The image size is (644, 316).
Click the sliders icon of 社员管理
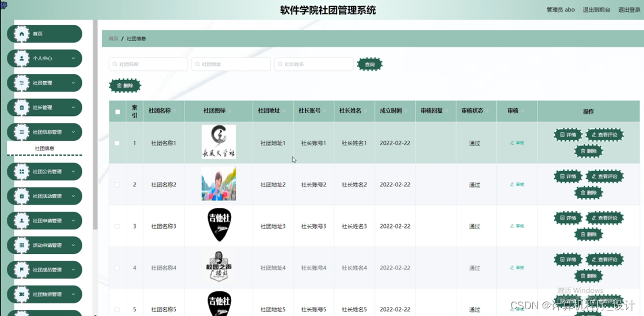[21, 83]
